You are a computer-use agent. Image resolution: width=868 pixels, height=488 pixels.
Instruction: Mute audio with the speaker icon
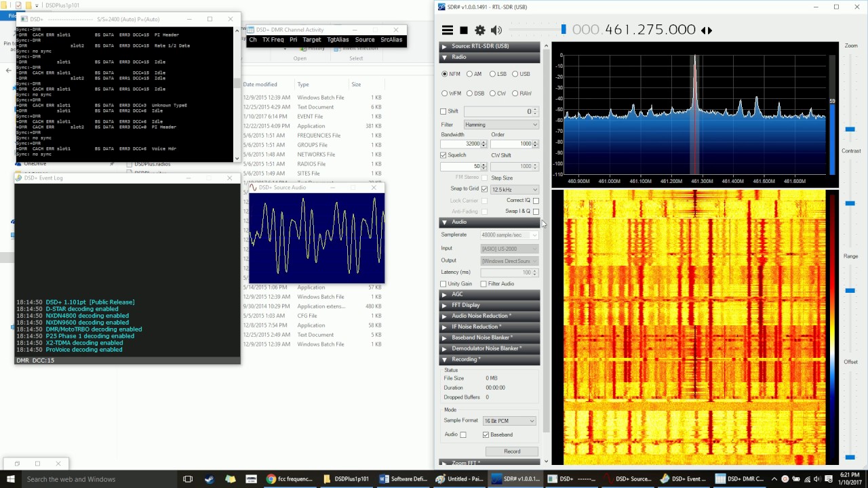tap(496, 30)
